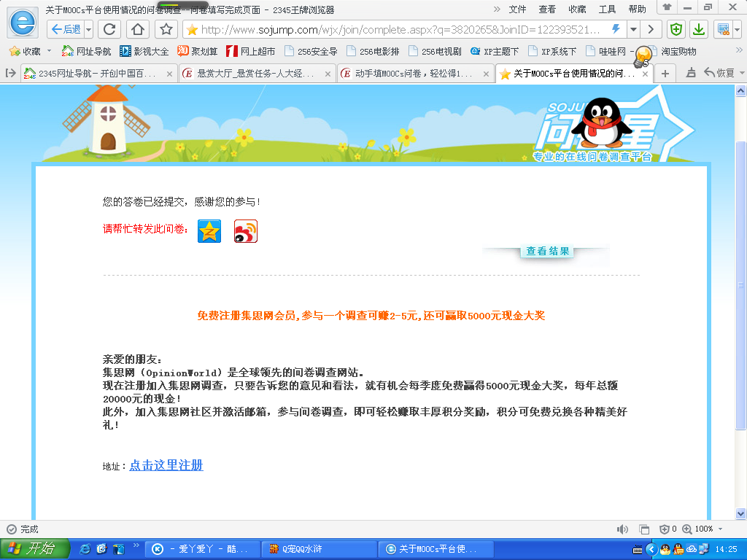Share survey via Sina Weibo icon
The width and height of the screenshot is (747, 560).
(x=245, y=231)
